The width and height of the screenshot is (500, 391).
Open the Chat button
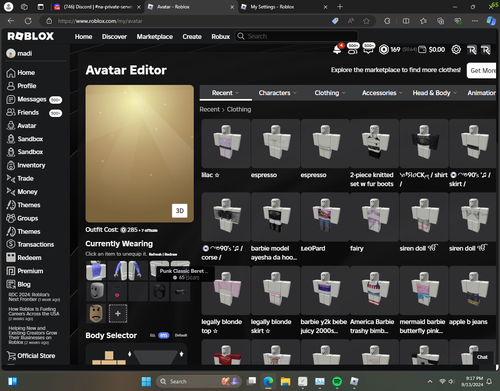point(482,357)
